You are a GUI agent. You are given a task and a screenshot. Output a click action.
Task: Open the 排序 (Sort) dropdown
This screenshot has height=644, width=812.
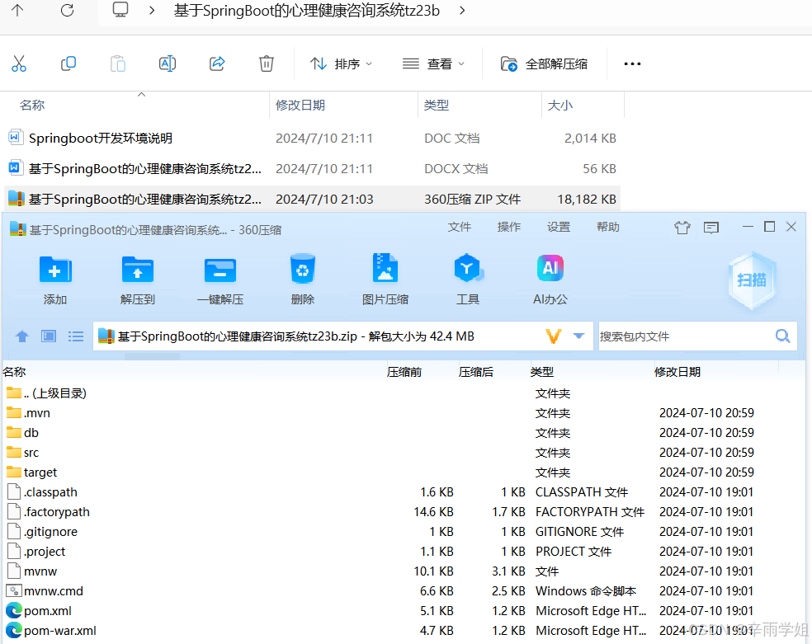346,63
